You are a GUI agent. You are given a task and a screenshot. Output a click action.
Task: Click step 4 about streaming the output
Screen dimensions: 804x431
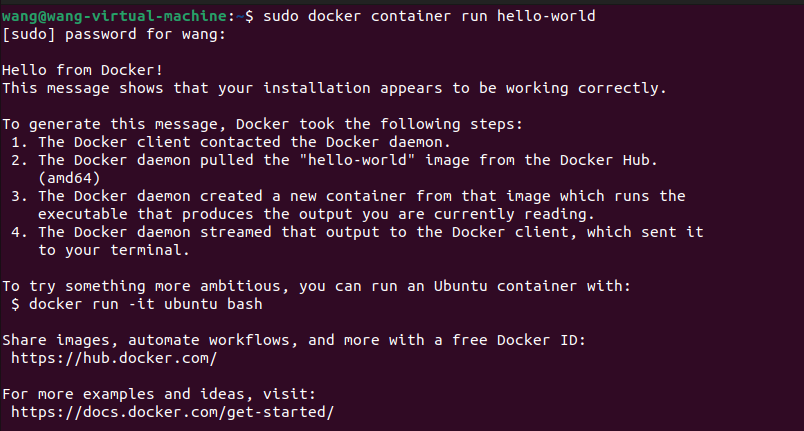tap(360, 232)
